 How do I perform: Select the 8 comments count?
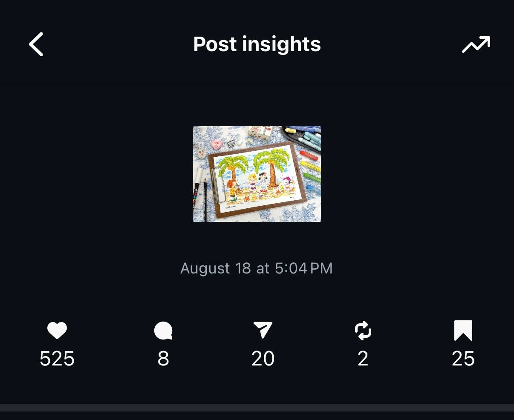point(163,359)
